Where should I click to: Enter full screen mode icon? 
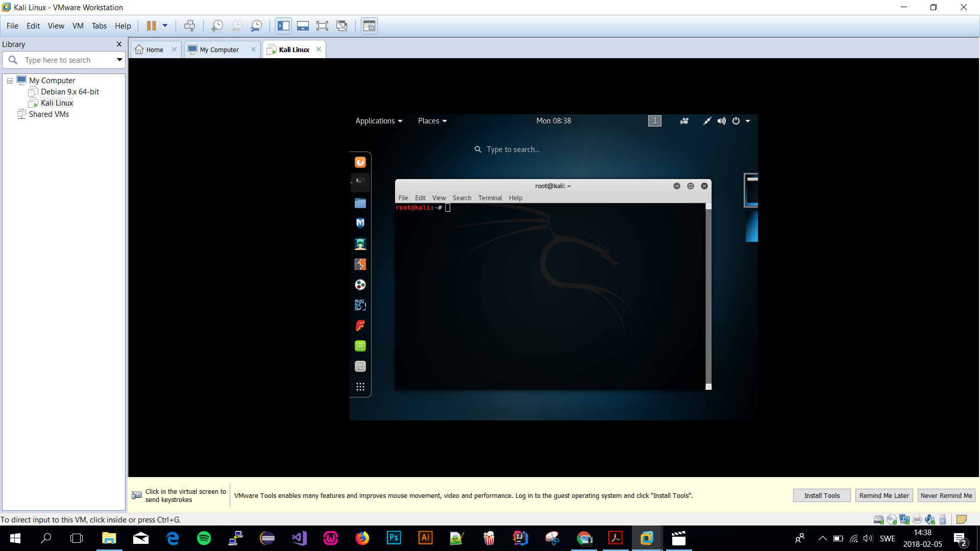[322, 26]
